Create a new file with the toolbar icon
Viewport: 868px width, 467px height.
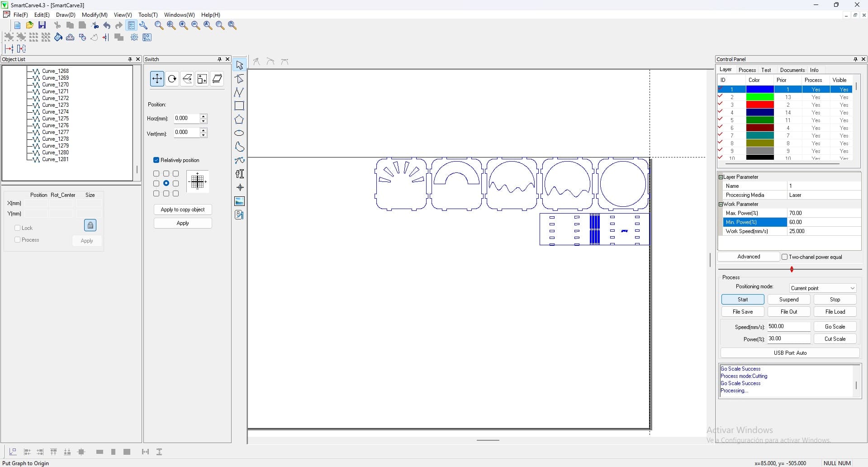17,25
